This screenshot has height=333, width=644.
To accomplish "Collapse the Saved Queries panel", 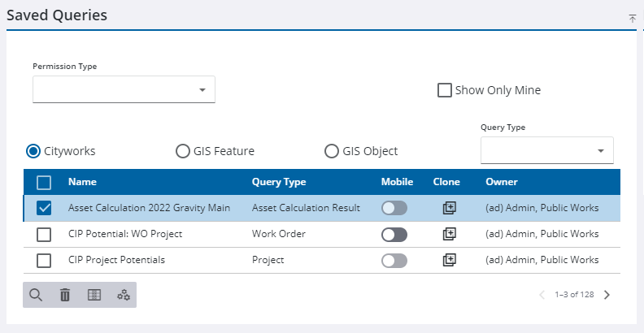I will point(632,18).
